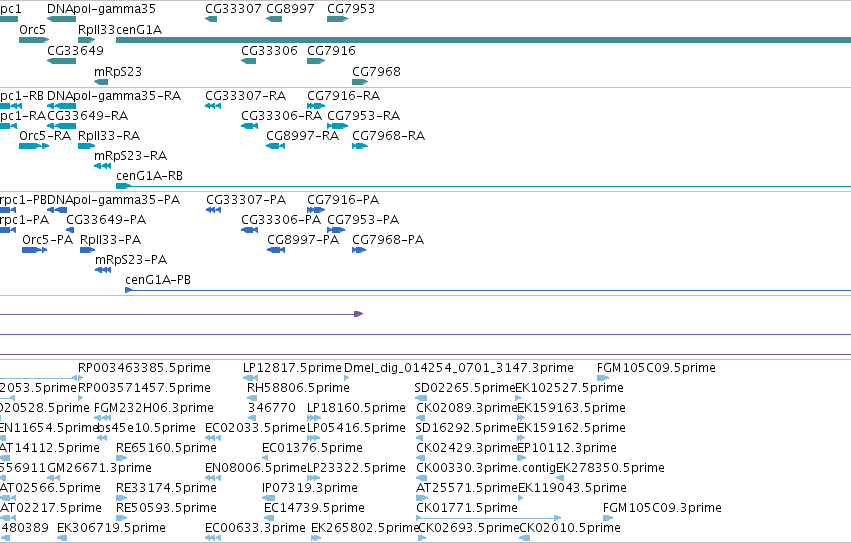851x543 pixels.
Task: Click EST EK278350.5prime
Action: (x=611, y=468)
